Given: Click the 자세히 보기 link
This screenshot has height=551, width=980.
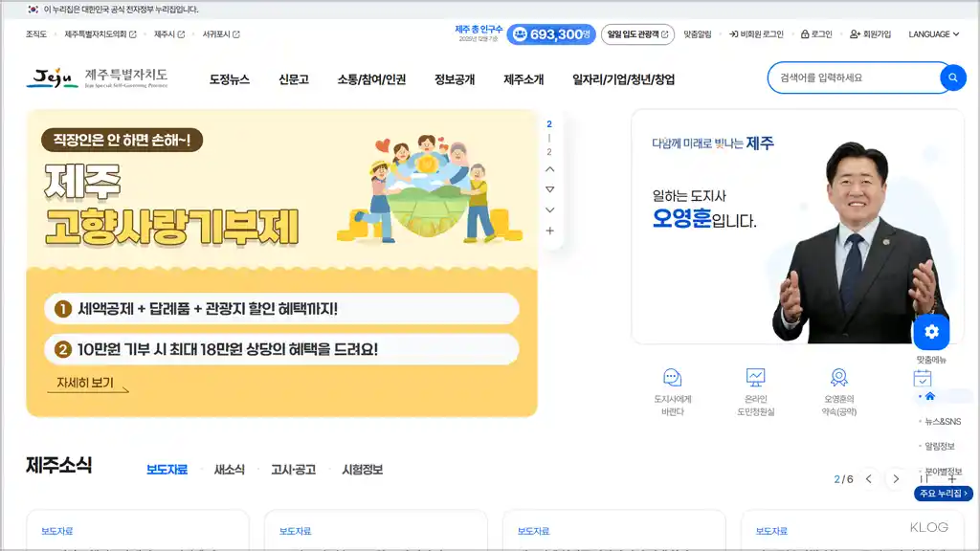Looking at the screenshot, I should 85,382.
